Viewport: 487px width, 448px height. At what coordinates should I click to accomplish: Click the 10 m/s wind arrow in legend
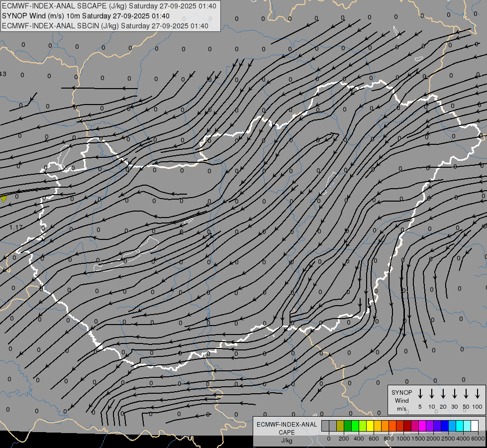431,394
